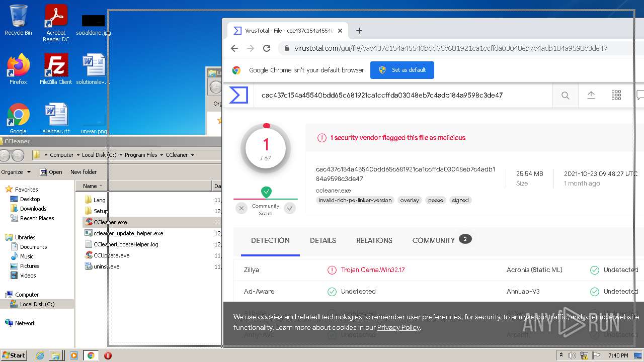Image resolution: width=644 pixels, height=362 pixels.
Task: Open Recycle Bin desktop icon
Action: (18, 20)
